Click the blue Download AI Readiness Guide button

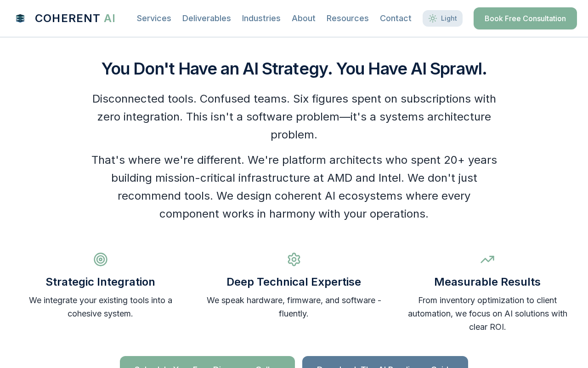click(x=385, y=362)
